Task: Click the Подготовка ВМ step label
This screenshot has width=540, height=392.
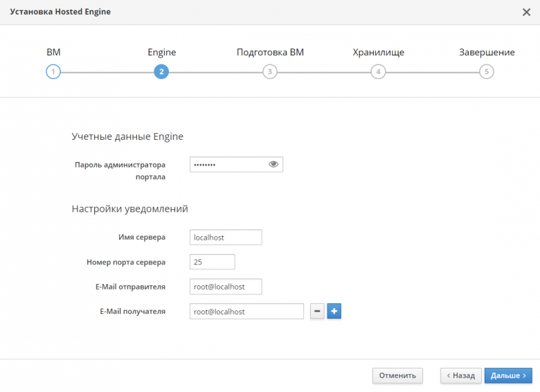Action: click(x=270, y=53)
